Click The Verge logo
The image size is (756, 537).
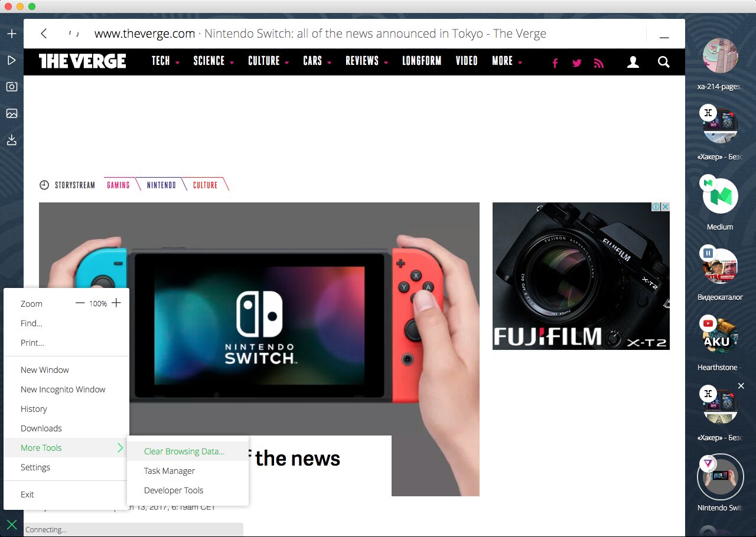[x=83, y=61]
